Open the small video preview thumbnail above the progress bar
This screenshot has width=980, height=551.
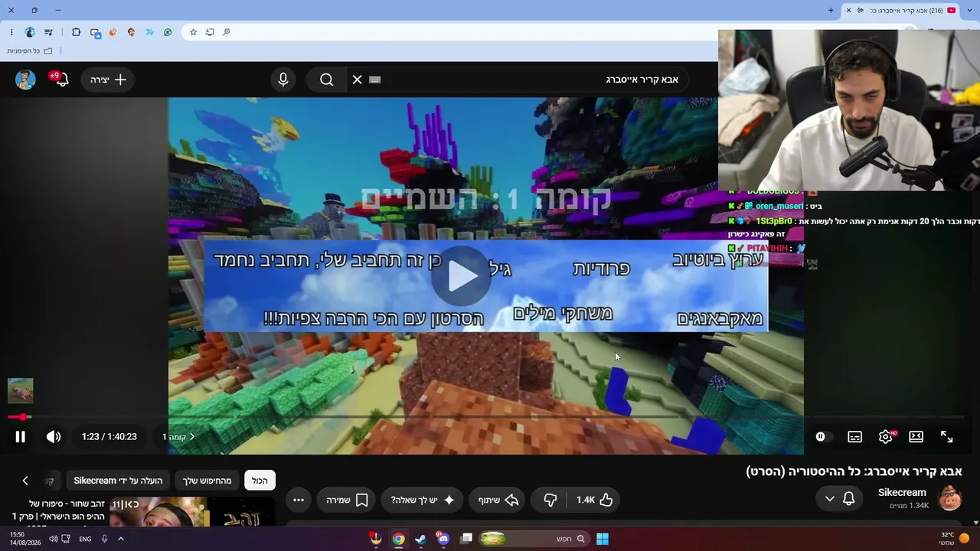tap(21, 390)
